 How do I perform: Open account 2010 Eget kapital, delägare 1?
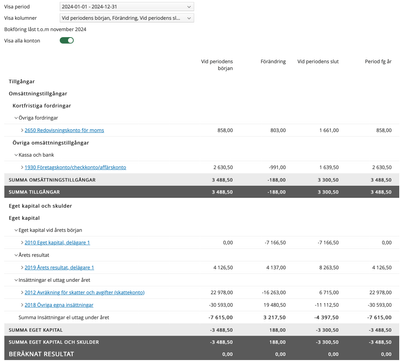click(x=57, y=243)
